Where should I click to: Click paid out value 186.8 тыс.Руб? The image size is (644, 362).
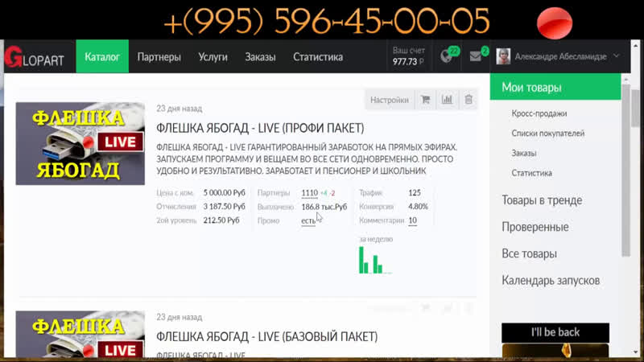[x=324, y=207]
